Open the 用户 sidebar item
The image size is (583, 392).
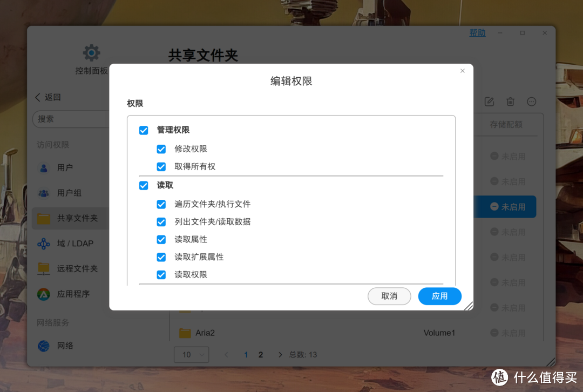click(x=71, y=168)
